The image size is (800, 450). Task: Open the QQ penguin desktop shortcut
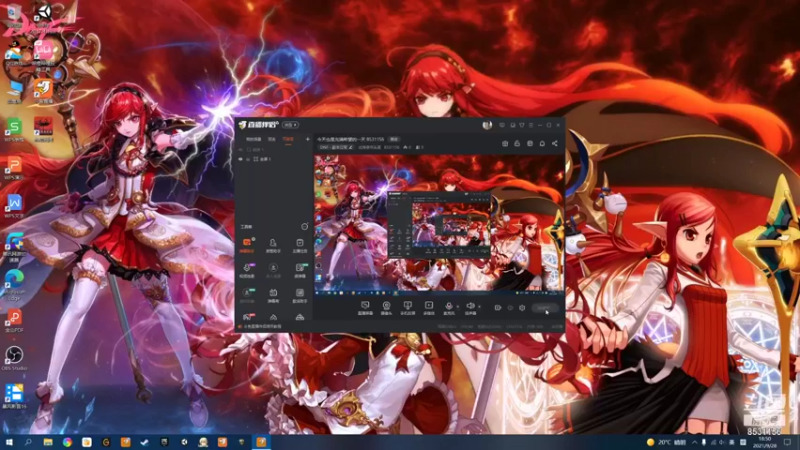[13, 54]
